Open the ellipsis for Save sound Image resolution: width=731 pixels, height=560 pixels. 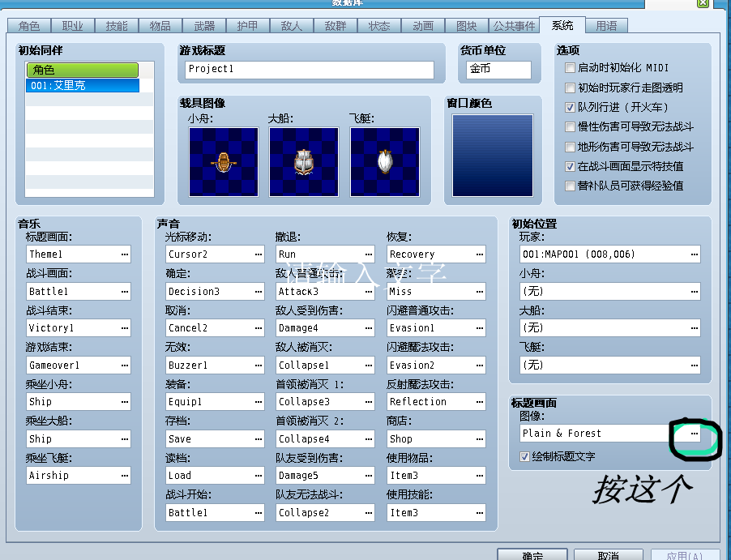259,438
